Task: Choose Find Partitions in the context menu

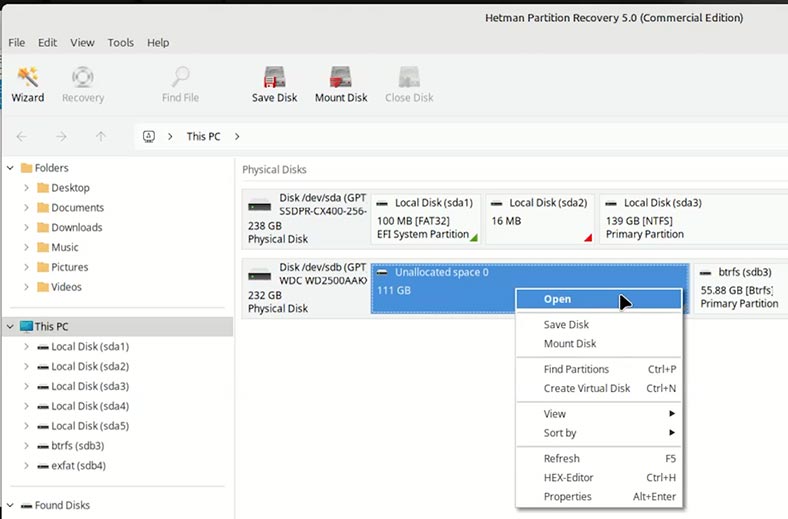Action: (x=599, y=369)
